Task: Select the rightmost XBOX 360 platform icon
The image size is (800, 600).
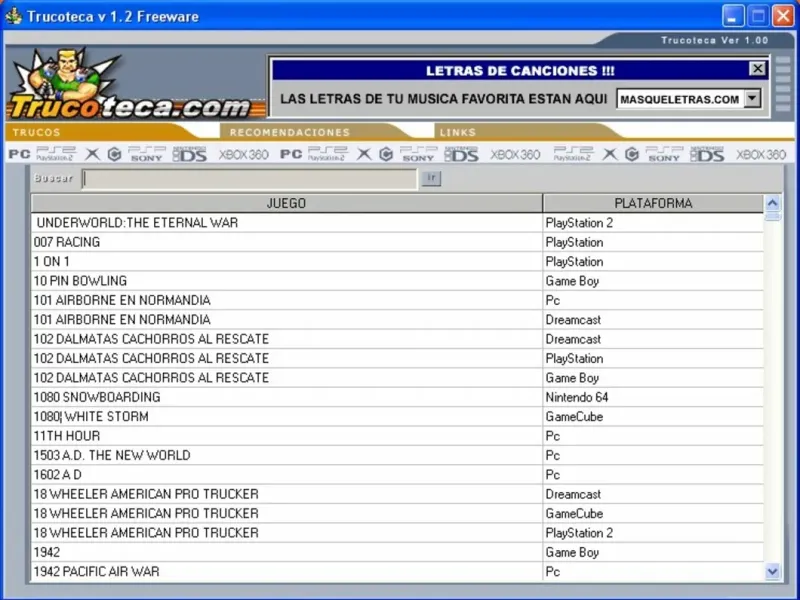Action: [761, 154]
